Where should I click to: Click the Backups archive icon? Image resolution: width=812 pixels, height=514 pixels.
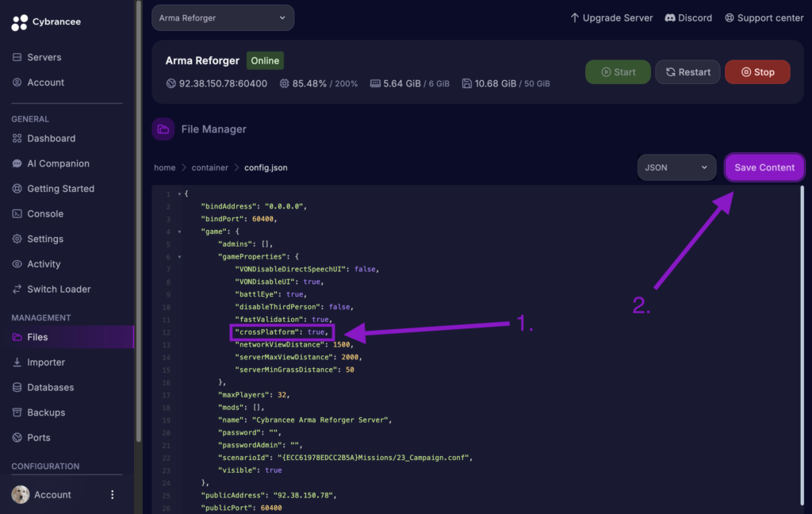coord(17,412)
